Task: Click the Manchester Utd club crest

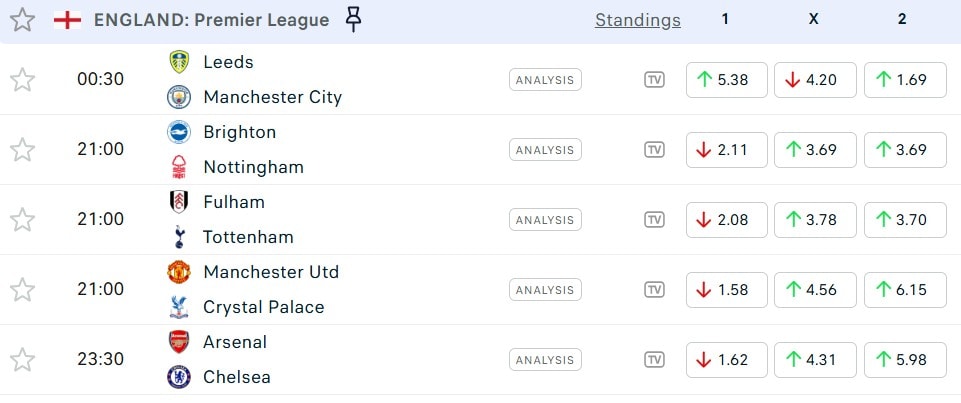Action: point(179,272)
